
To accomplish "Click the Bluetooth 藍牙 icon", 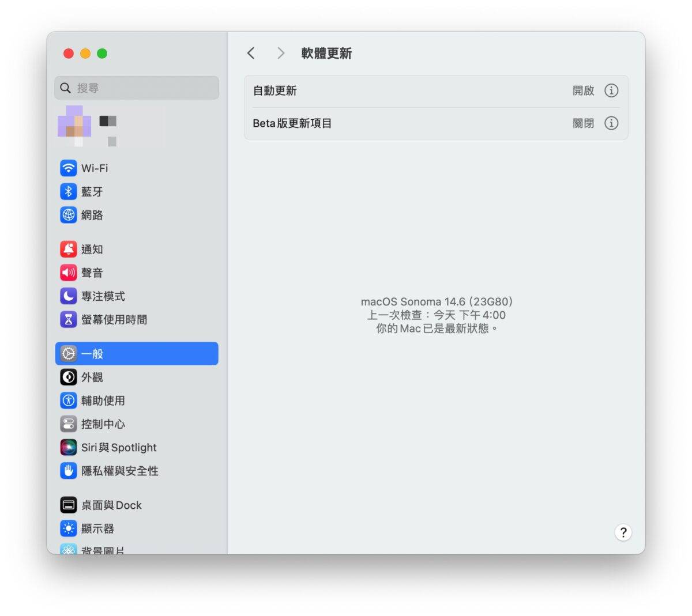I will click(x=69, y=191).
